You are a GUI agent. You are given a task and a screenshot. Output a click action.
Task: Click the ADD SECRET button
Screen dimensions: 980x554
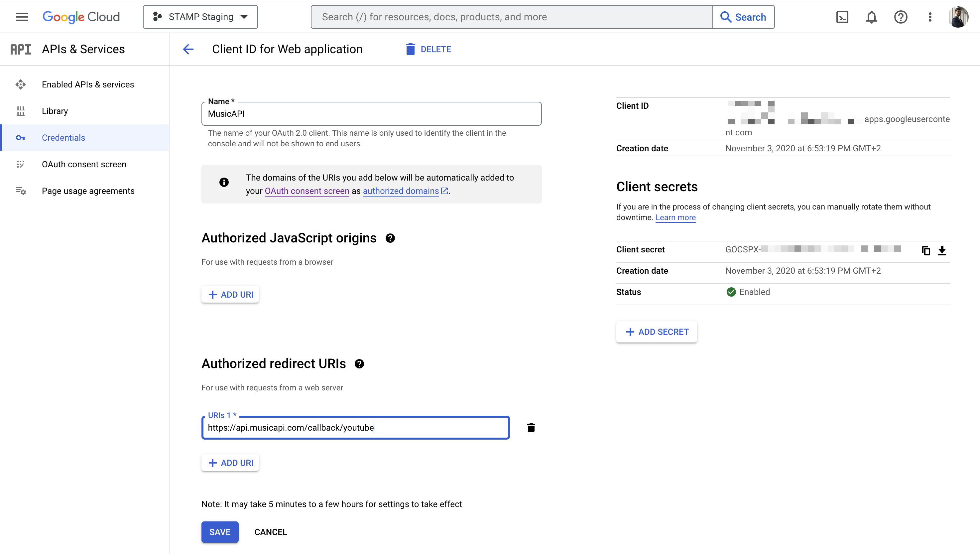[657, 332]
